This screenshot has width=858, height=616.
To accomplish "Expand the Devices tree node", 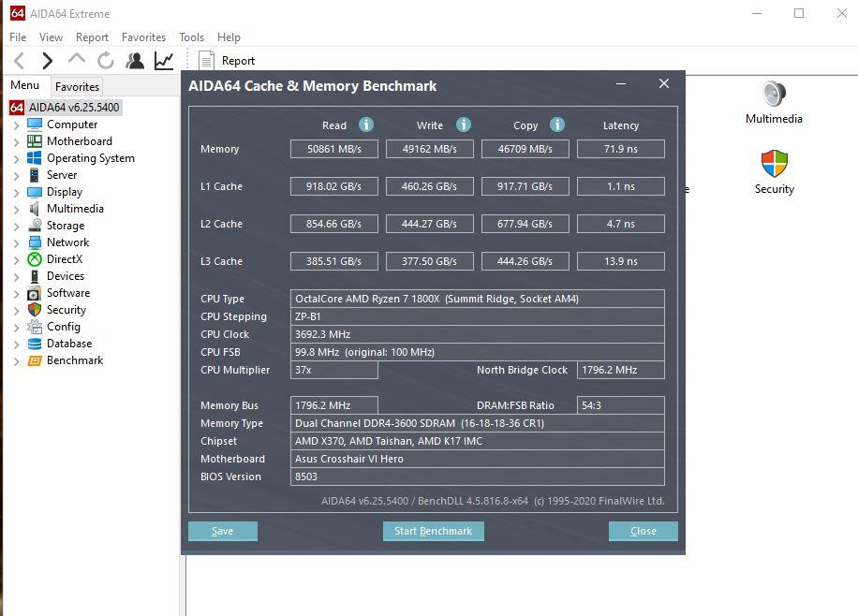I will tap(17, 277).
